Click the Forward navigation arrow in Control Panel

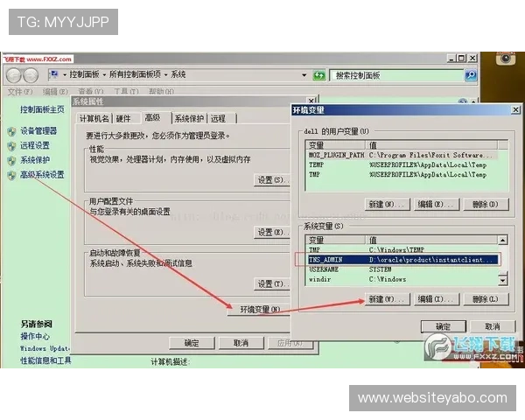pos(31,75)
